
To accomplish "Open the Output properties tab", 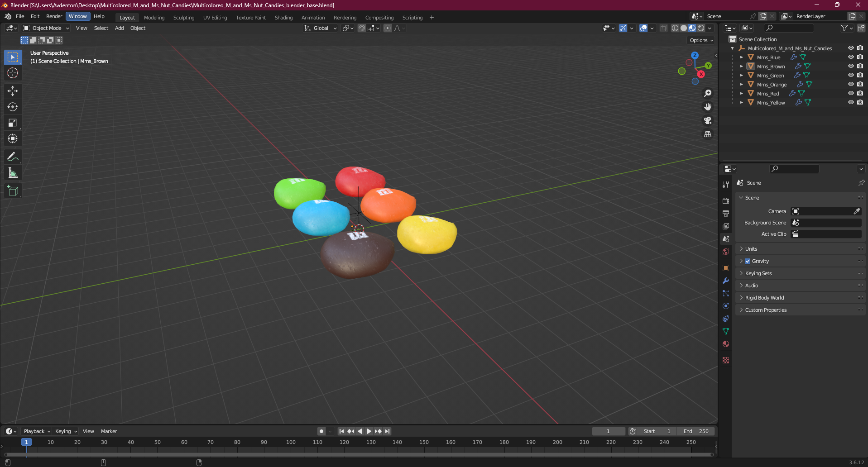I will (726, 213).
